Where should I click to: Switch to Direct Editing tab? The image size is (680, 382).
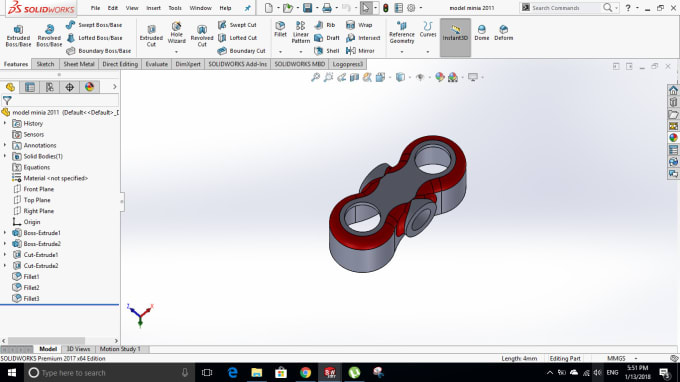coord(120,64)
